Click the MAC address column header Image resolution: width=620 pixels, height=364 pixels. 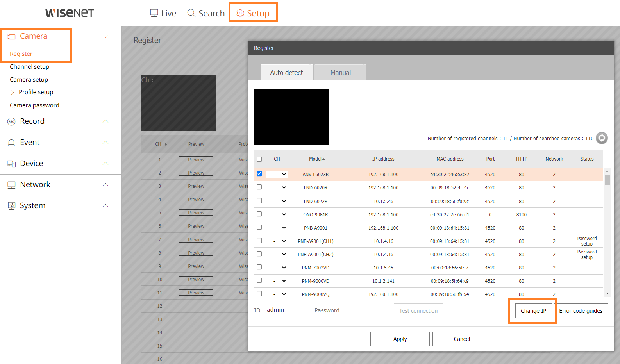point(450,159)
